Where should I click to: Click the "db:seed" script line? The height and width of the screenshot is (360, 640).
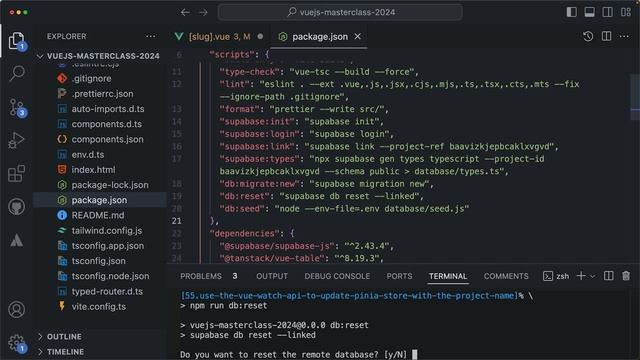344,209
